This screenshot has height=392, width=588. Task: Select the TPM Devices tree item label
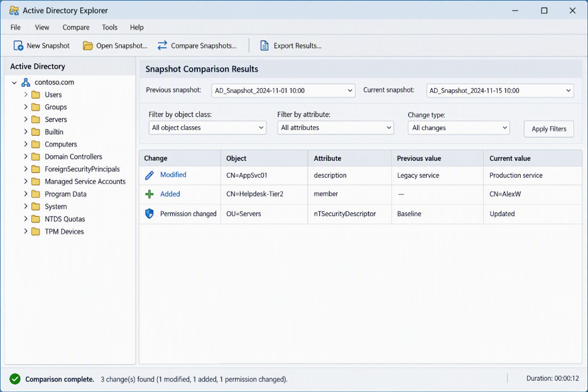tap(64, 231)
